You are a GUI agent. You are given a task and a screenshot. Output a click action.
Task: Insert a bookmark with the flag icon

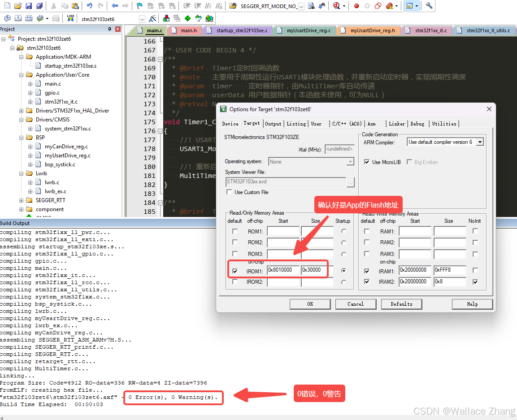pyautogui.click(x=139, y=6)
